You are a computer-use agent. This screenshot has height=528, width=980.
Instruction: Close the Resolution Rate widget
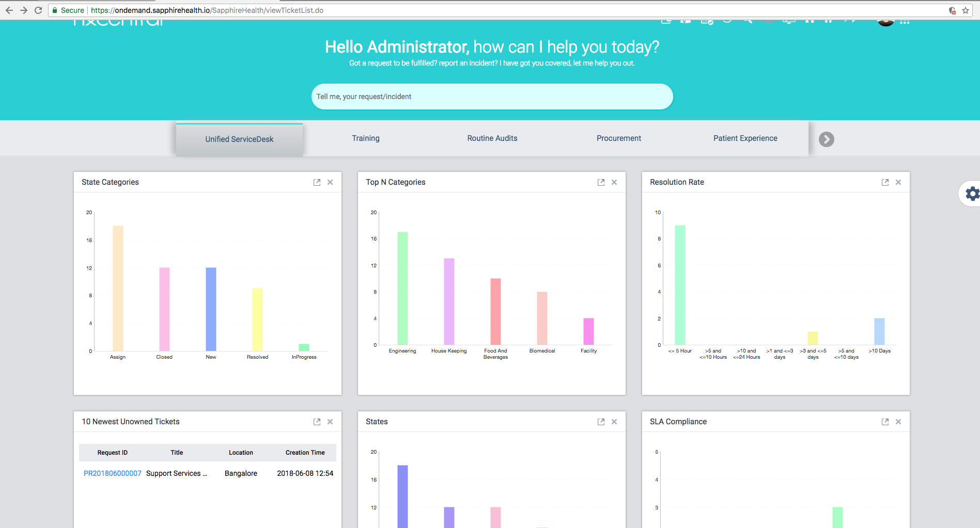click(898, 182)
